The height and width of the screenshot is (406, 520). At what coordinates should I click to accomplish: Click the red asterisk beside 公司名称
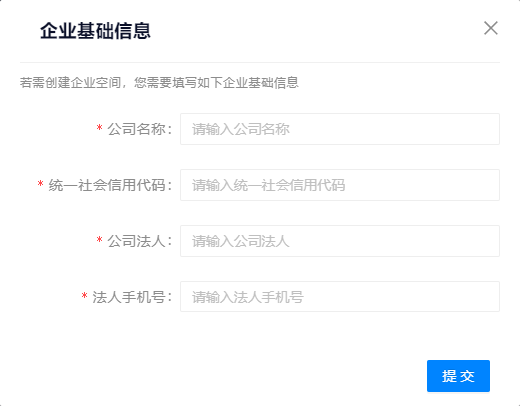tap(99, 128)
